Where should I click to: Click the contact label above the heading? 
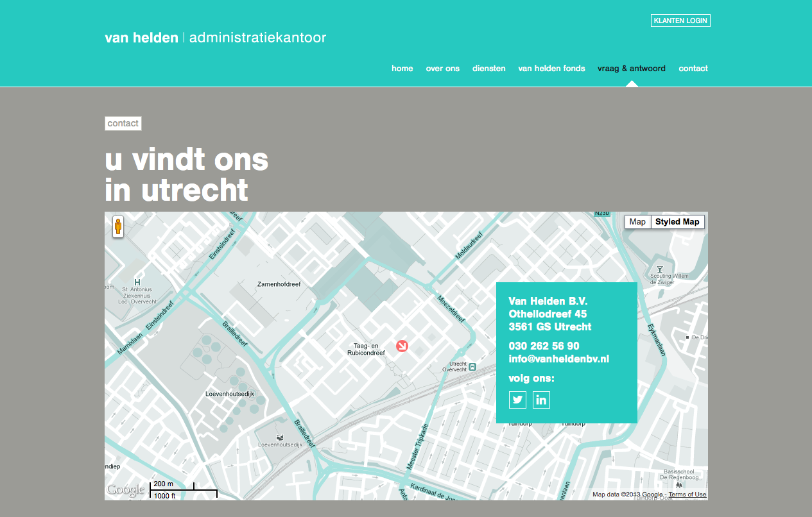pyautogui.click(x=123, y=123)
